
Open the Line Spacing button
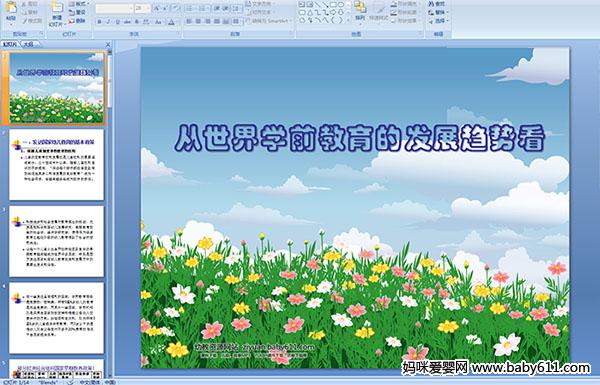(x=236, y=8)
